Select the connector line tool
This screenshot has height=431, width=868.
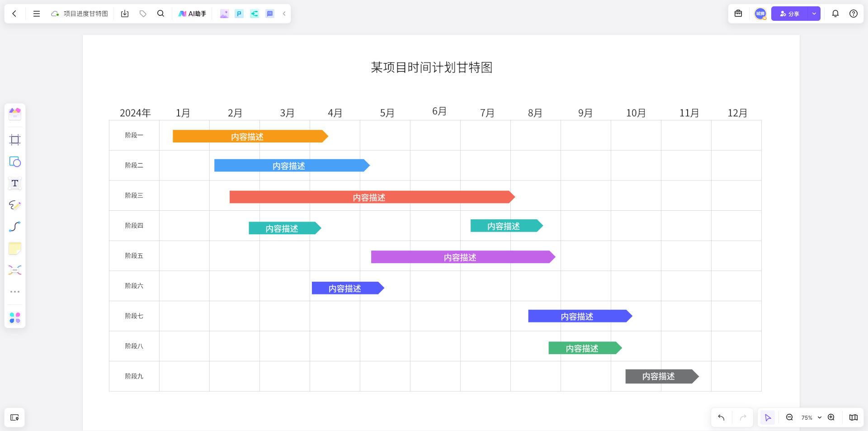15,227
